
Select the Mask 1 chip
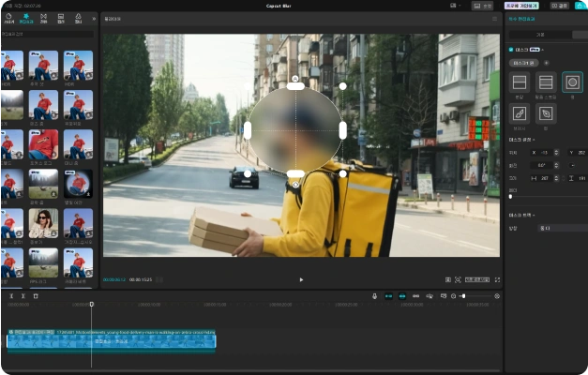pyautogui.click(x=524, y=63)
